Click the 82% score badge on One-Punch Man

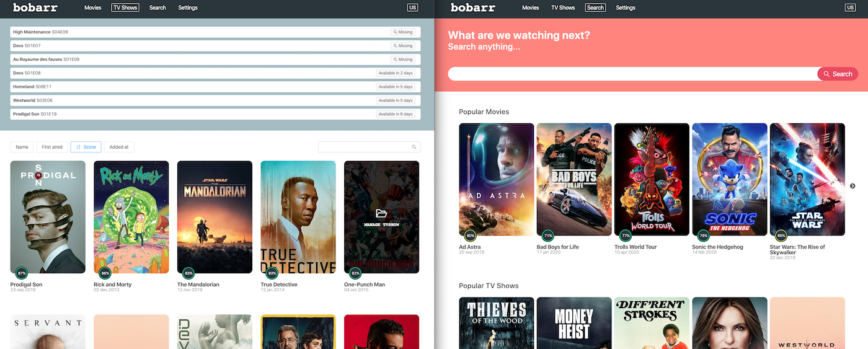tap(356, 273)
